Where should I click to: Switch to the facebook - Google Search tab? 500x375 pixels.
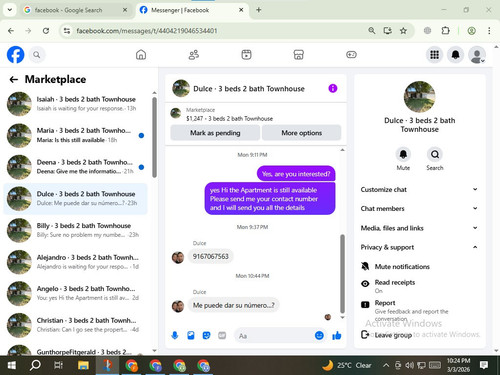click(x=75, y=10)
